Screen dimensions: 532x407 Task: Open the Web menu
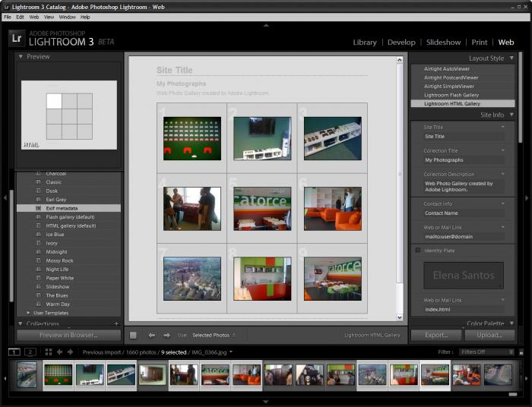click(x=34, y=17)
